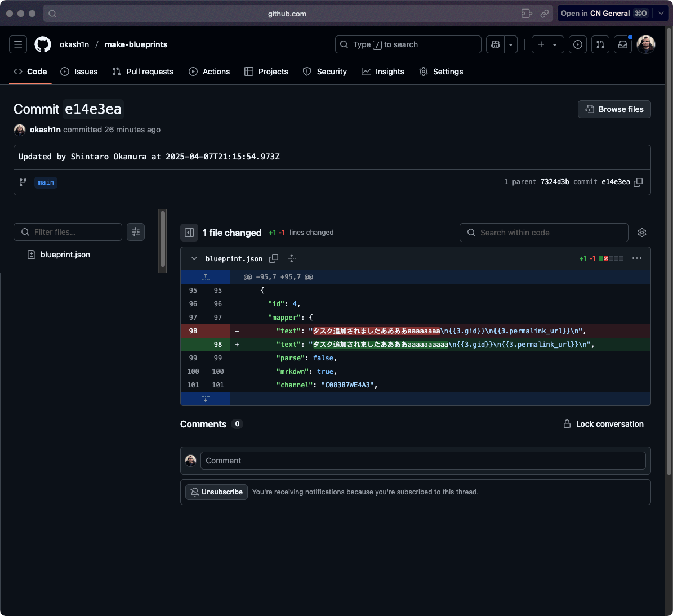Click the Browse files button
This screenshot has width=673, height=616.
(x=614, y=109)
